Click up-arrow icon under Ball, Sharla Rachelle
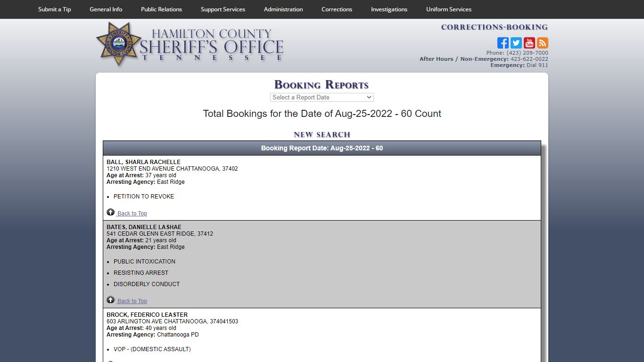The height and width of the screenshot is (362, 644). tap(111, 212)
